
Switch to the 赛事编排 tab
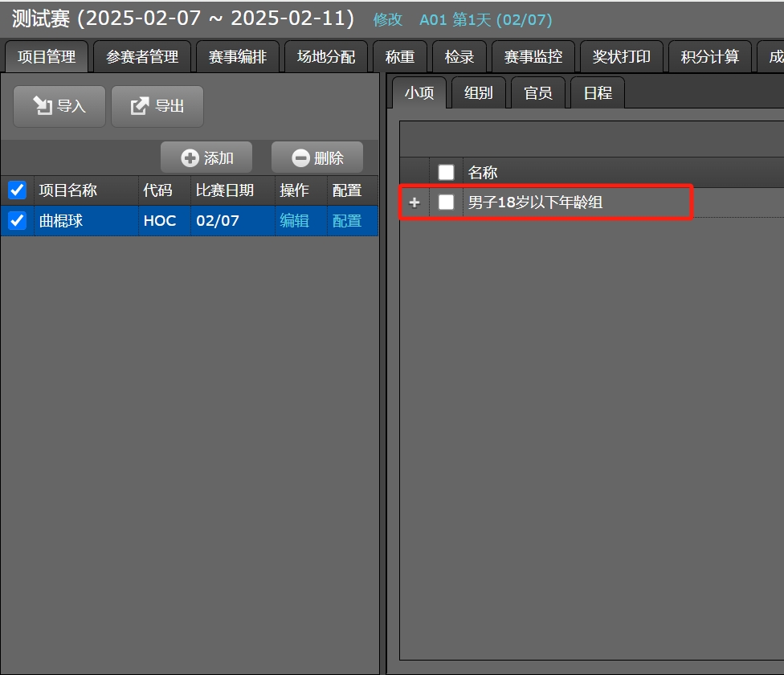pos(237,57)
